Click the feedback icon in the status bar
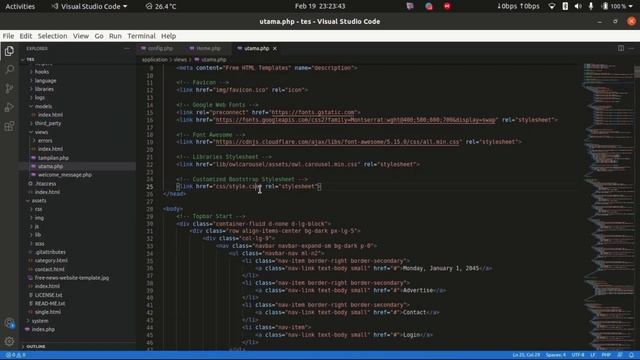Screen dimensions: 640x360 pos(620,355)
